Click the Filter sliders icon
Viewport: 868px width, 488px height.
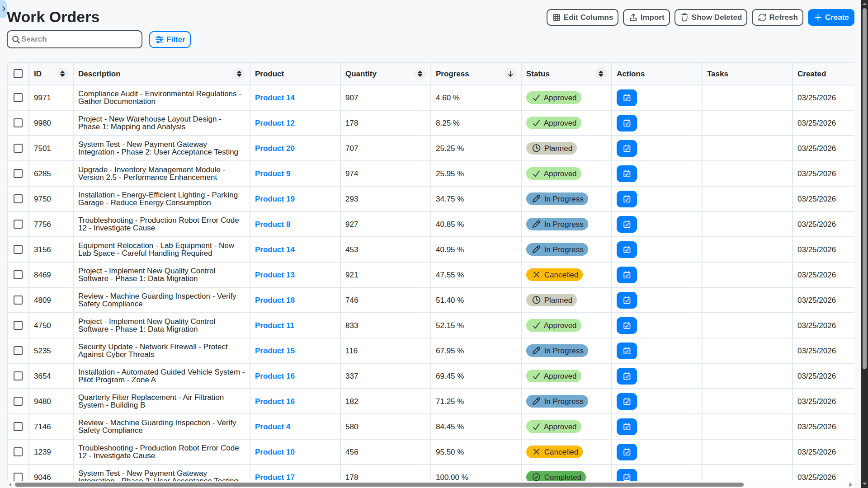tap(159, 39)
